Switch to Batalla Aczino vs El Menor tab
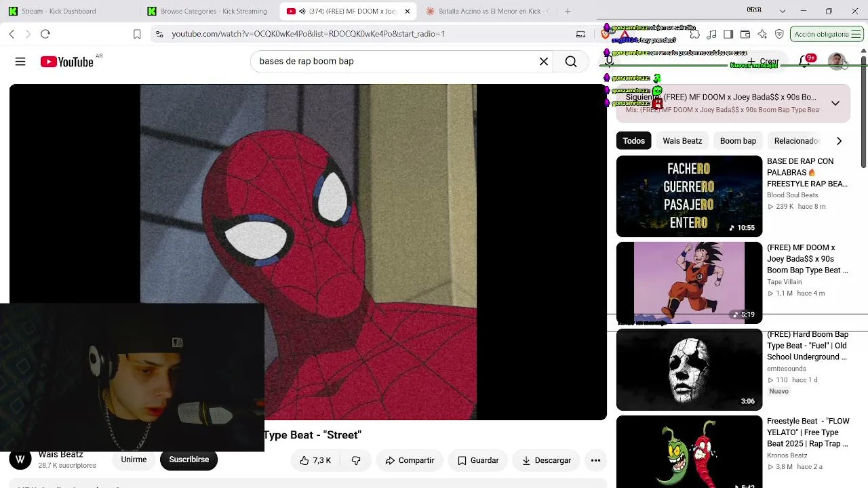Viewport: 868px width, 488px height. (x=488, y=11)
